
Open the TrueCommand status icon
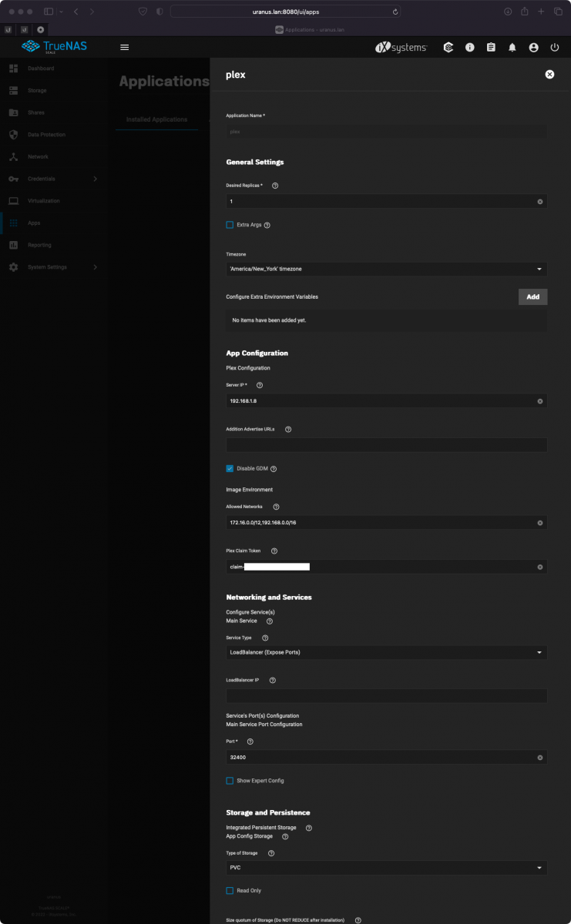pyautogui.click(x=448, y=47)
